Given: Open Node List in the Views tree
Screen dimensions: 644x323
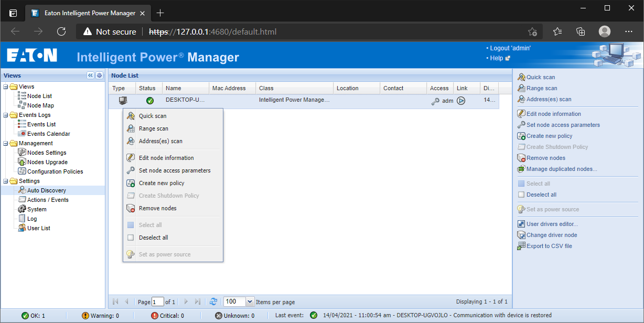Looking at the screenshot, I should [x=39, y=96].
